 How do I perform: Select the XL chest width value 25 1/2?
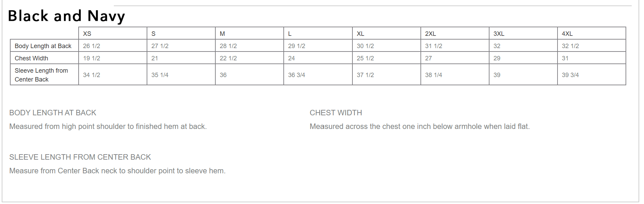[365, 58]
